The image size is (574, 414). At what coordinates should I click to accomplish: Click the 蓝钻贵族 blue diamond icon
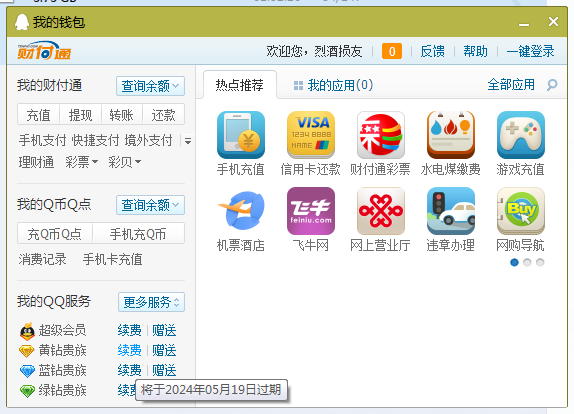pos(27,371)
